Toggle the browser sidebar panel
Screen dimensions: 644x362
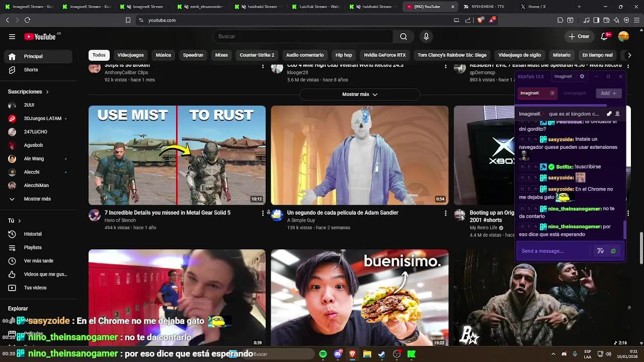click(x=596, y=20)
